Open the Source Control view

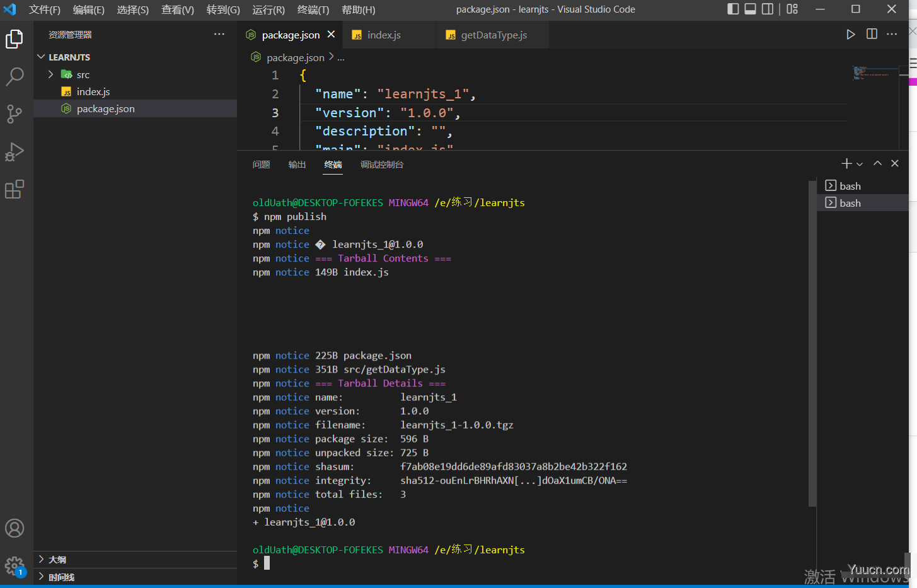14,114
